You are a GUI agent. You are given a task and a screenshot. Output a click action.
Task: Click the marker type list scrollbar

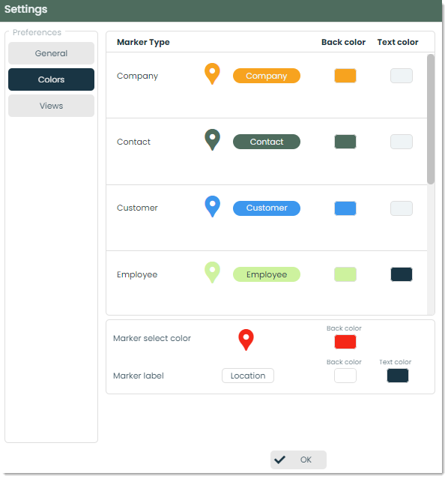(431, 119)
